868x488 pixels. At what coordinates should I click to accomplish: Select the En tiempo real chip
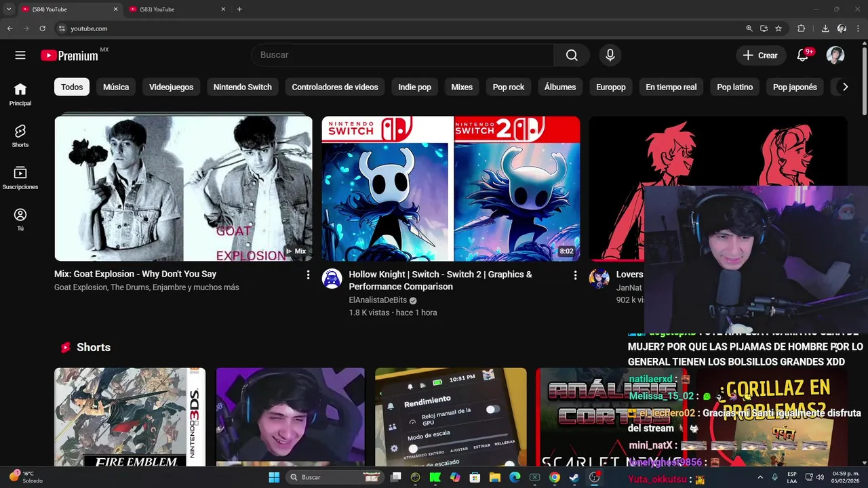(671, 87)
